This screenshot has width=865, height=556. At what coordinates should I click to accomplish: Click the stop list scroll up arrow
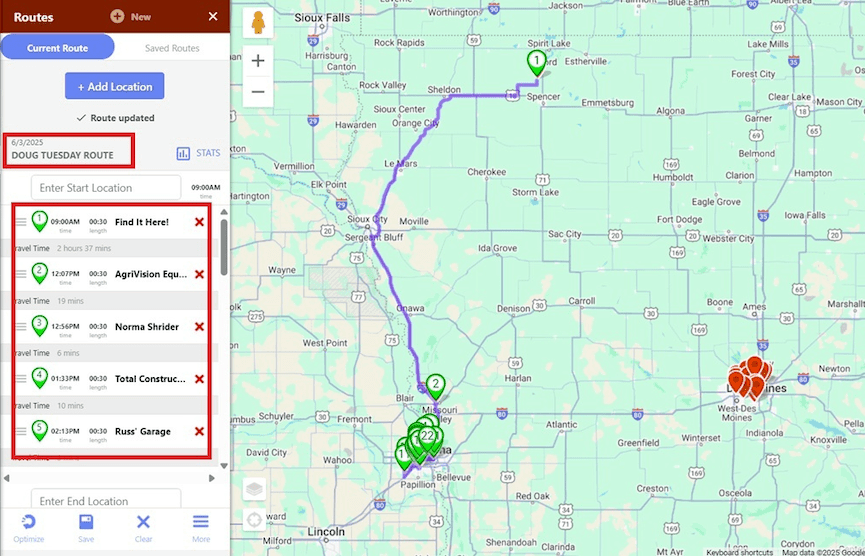pyautogui.click(x=224, y=212)
